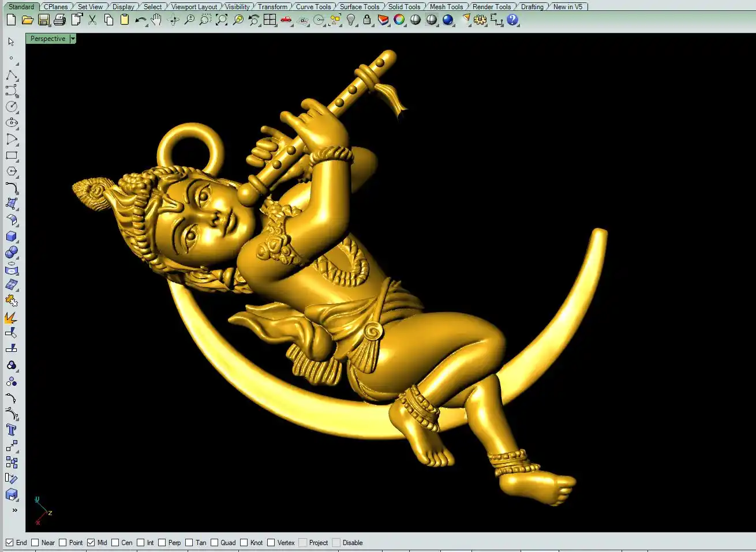Click the Lock padlock icon
This screenshot has height=552, width=756.
click(366, 20)
